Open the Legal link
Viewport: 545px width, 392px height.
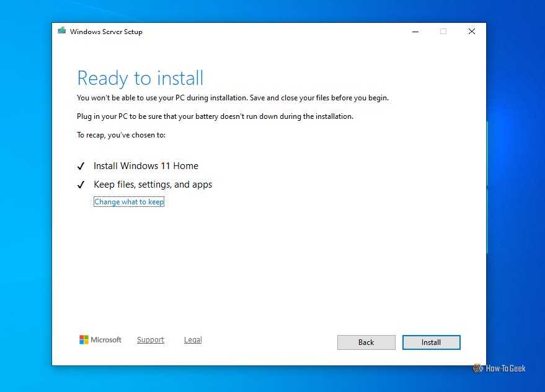click(192, 339)
